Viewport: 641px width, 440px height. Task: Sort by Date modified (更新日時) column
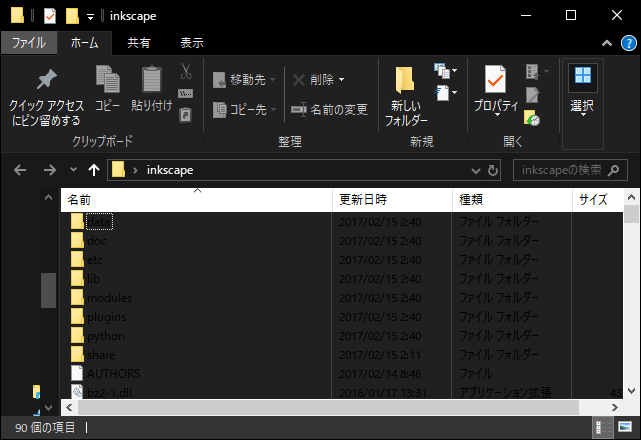point(392,200)
